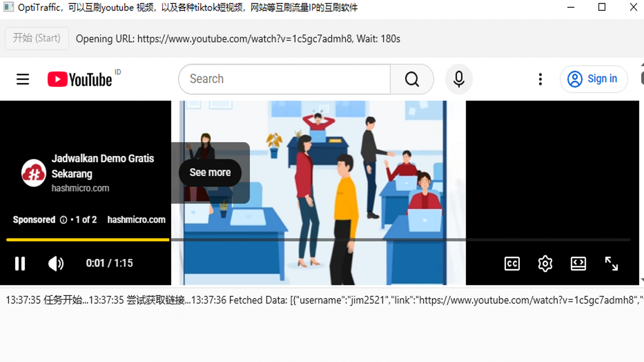Open hashmicro.com link beside Sponsored
Screen dimensions: 644x362
coord(136,220)
